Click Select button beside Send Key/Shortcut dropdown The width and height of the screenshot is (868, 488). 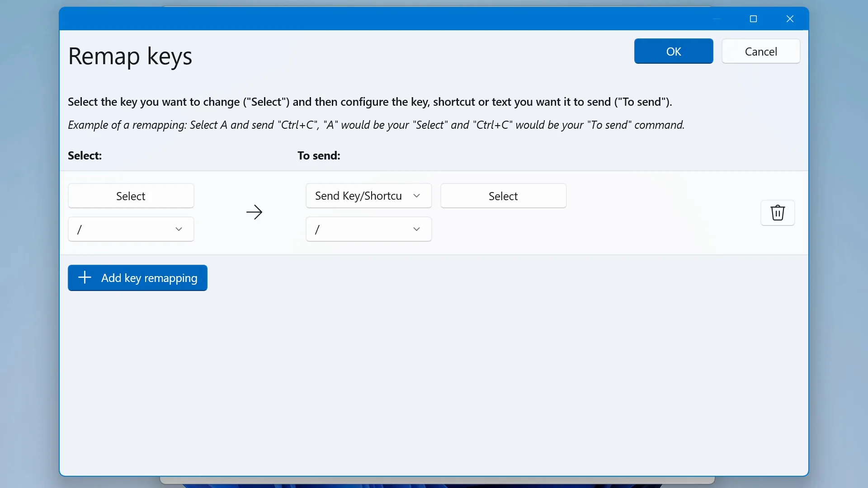(x=503, y=196)
